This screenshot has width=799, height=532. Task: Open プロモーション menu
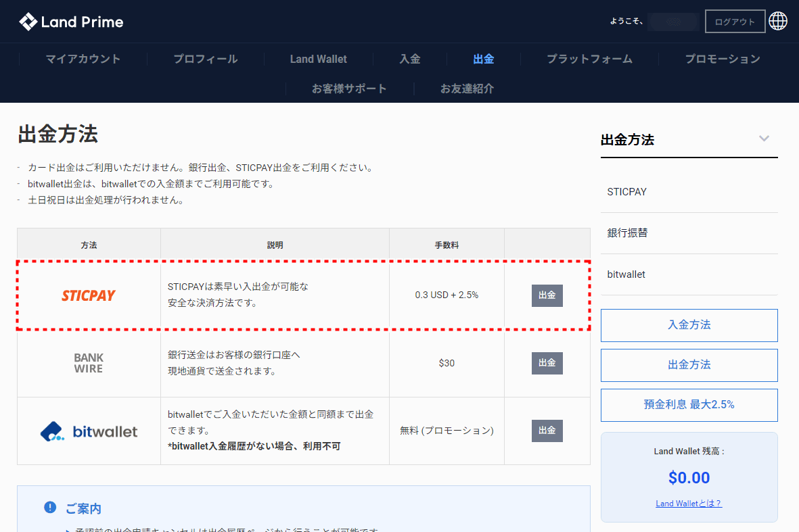coord(723,59)
